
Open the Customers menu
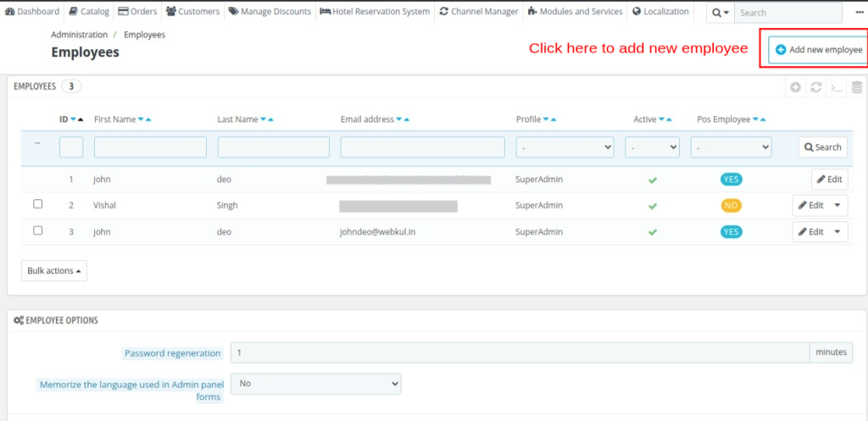192,11
